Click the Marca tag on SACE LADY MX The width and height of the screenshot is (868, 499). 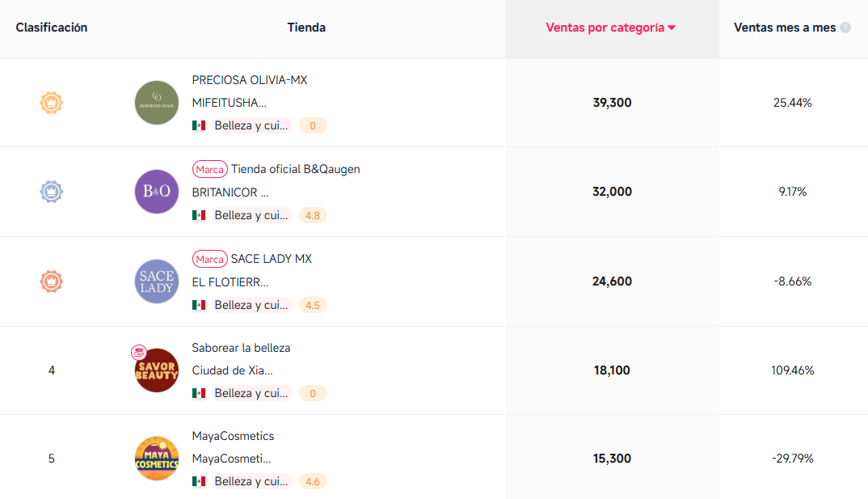(x=209, y=259)
